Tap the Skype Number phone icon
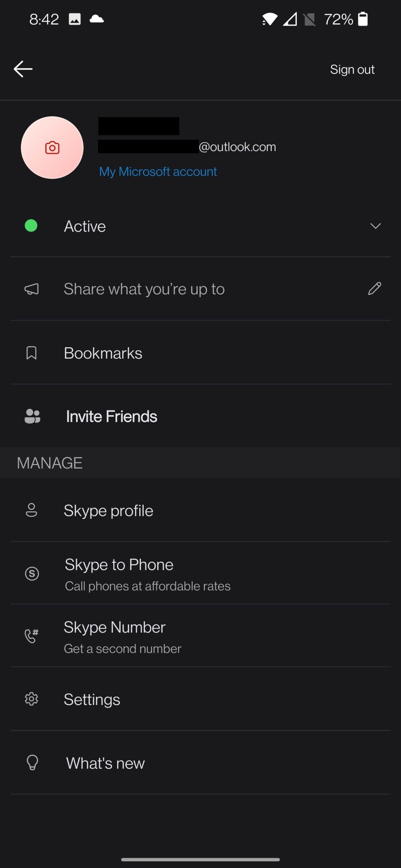The height and width of the screenshot is (868, 401). [x=32, y=636]
